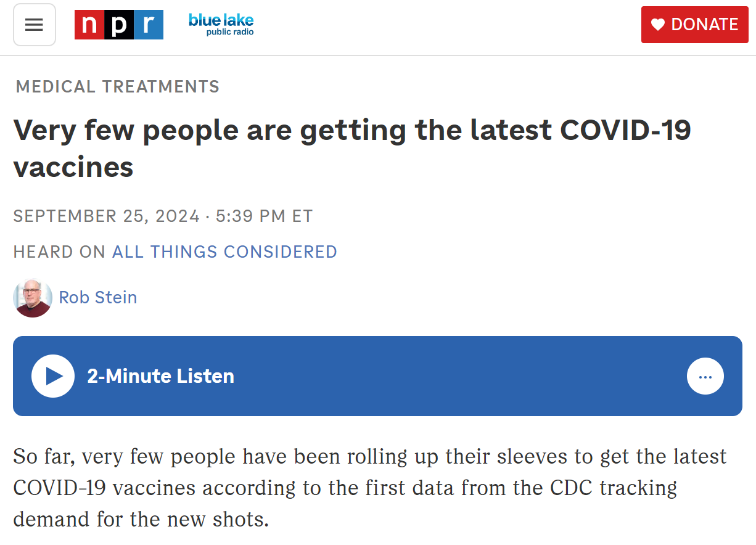This screenshot has width=756, height=545.
Task: Go to Blue Lake Public Radio logo
Action: point(221,23)
